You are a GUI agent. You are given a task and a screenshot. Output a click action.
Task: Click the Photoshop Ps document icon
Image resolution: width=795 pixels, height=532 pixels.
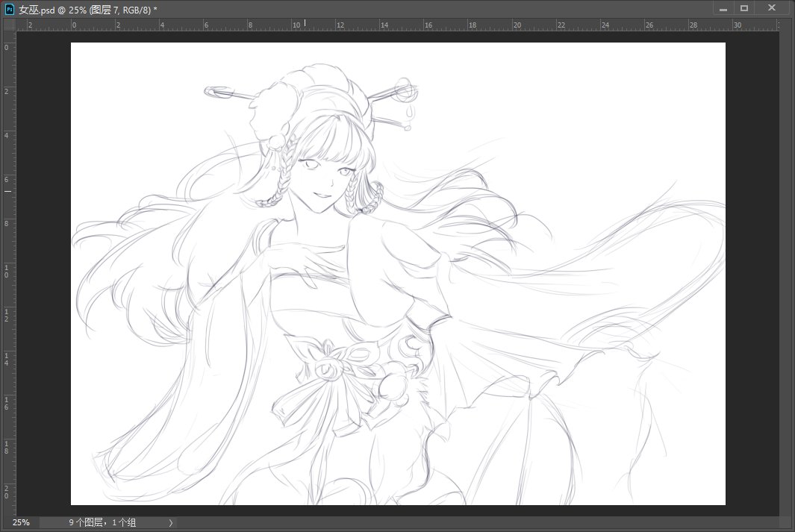pos(9,9)
